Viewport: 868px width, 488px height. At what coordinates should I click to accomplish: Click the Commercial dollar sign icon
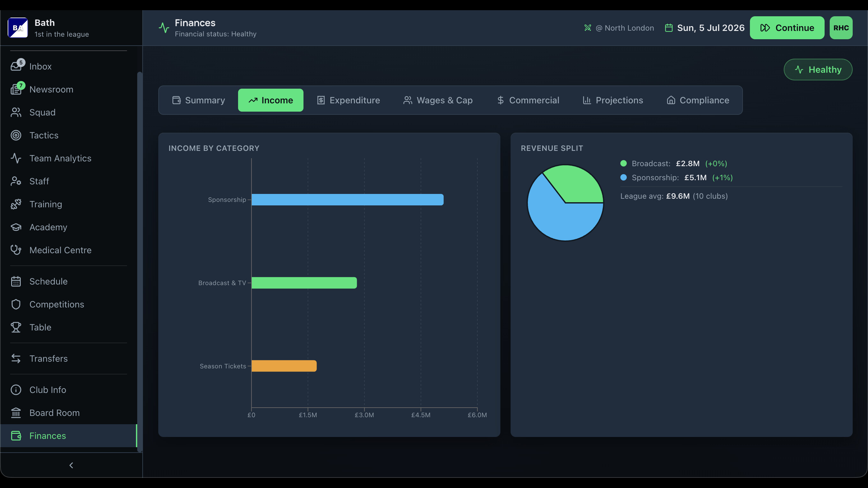pos(500,100)
